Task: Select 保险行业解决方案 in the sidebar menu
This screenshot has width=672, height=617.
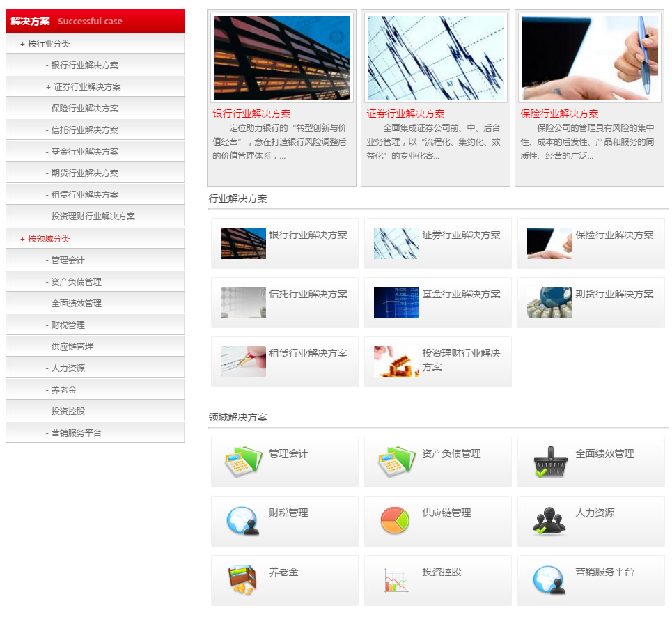Action: click(x=95, y=109)
